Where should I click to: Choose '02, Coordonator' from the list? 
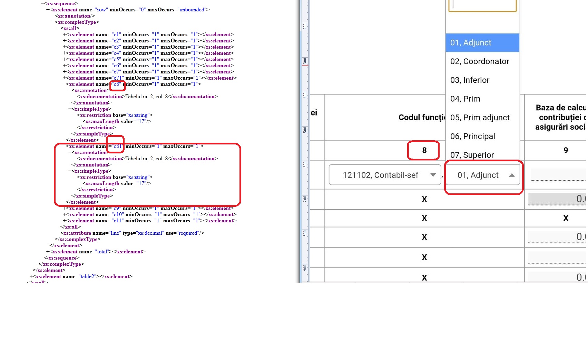pyautogui.click(x=482, y=61)
